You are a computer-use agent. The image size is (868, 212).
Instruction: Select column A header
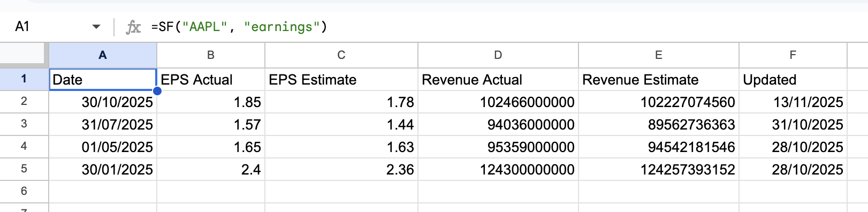(x=103, y=55)
